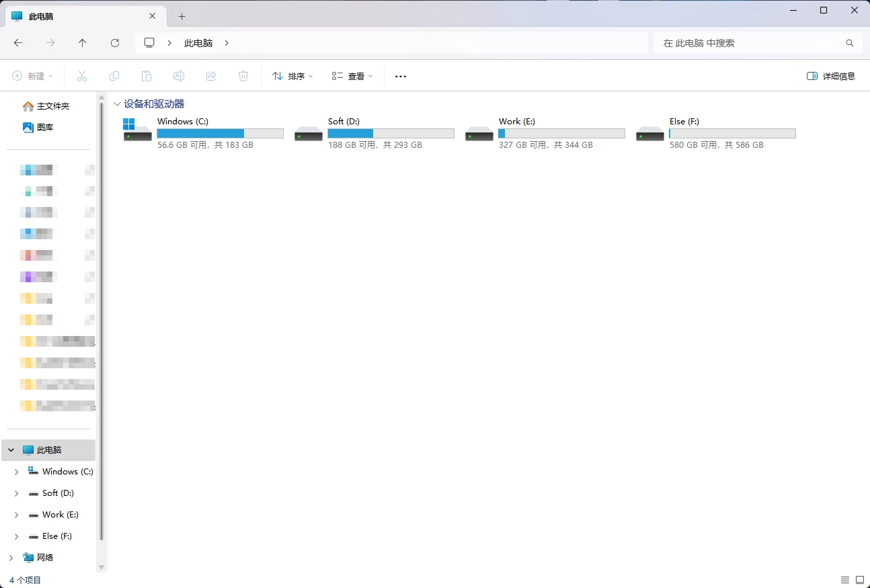This screenshot has width=870, height=588.
Task: Expand Windows (C:) in the navigation tree
Action: (x=15, y=471)
